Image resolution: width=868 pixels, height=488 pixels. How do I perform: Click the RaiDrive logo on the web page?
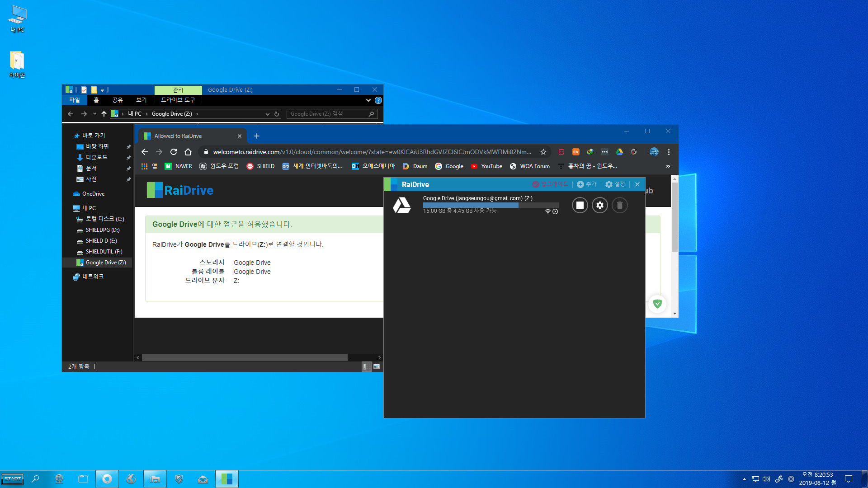coord(180,190)
